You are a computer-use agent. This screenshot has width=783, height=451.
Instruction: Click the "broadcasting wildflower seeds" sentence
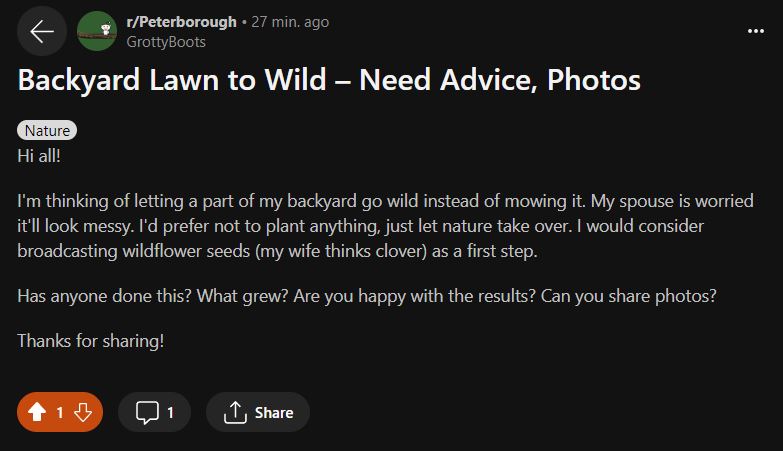[277, 251]
